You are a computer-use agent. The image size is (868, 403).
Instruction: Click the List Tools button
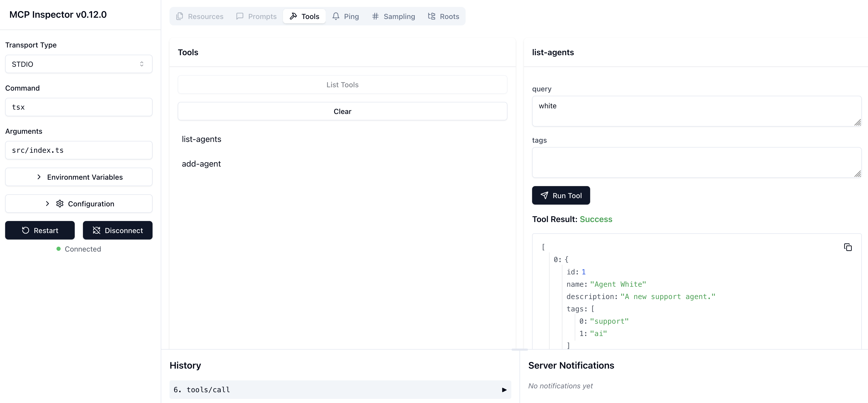coord(342,84)
